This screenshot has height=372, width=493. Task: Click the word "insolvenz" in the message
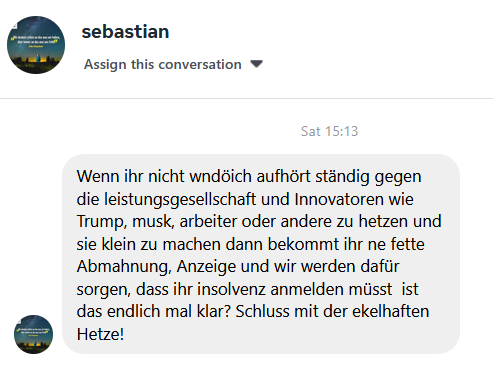click(231, 289)
